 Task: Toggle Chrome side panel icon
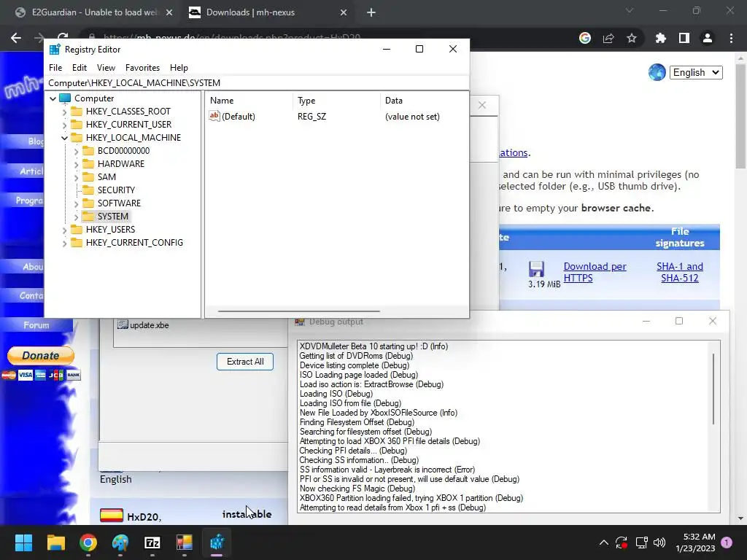pyautogui.click(x=684, y=38)
